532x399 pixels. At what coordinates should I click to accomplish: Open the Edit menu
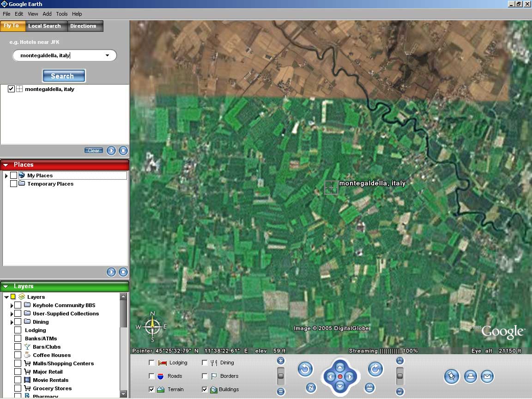(19, 14)
